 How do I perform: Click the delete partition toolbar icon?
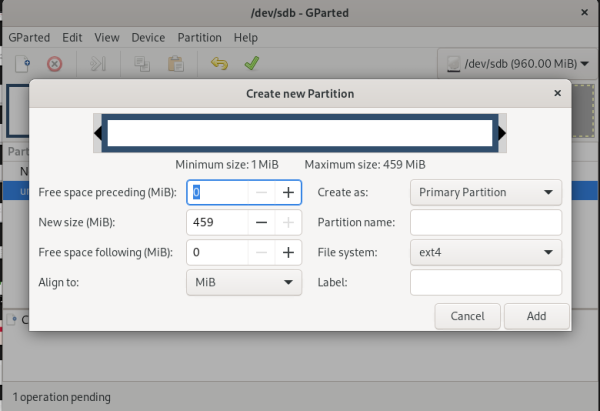click(x=55, y=64)
